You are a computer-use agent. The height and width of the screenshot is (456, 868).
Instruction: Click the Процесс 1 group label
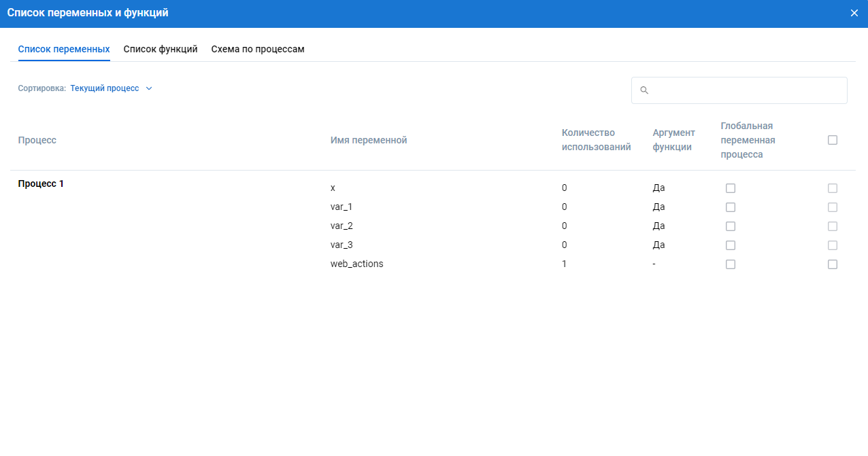pos(41,183)
